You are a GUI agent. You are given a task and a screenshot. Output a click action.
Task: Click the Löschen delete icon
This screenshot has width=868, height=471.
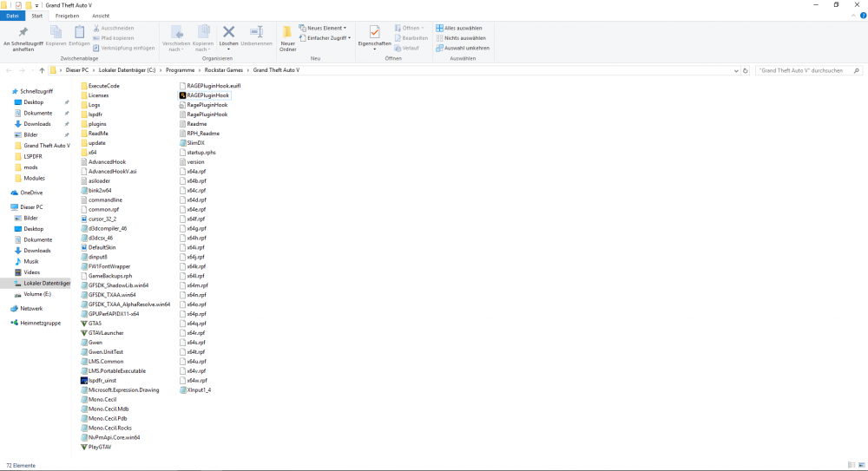[228, 36]
